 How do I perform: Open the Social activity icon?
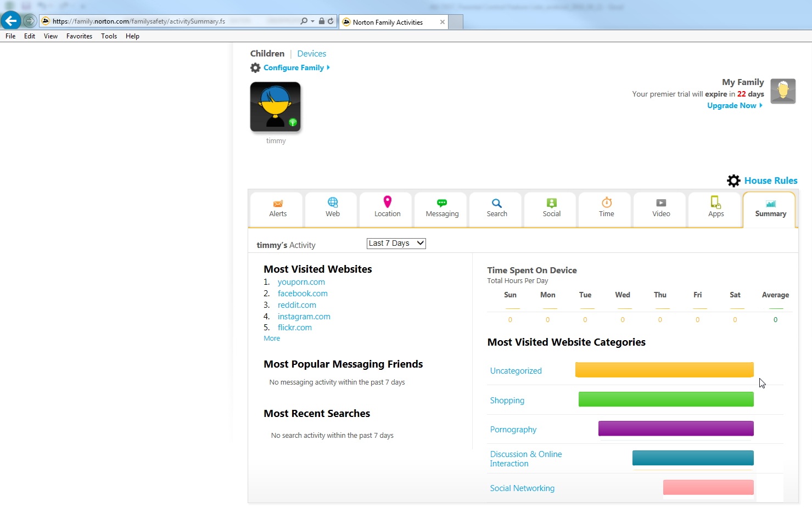(x=551, y=203)
